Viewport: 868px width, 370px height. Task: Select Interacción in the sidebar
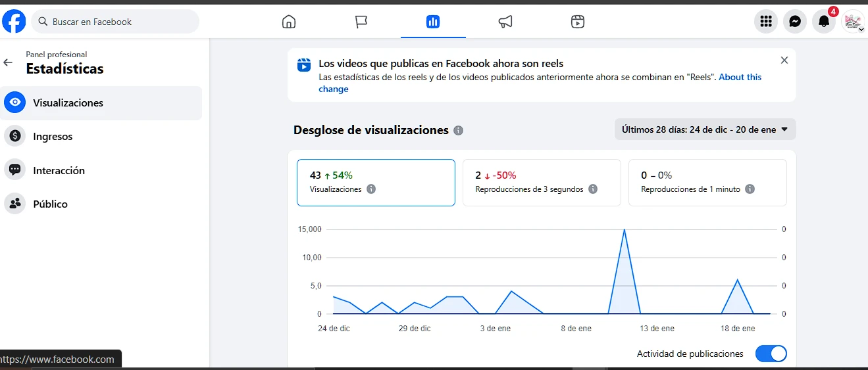[59, 170]
